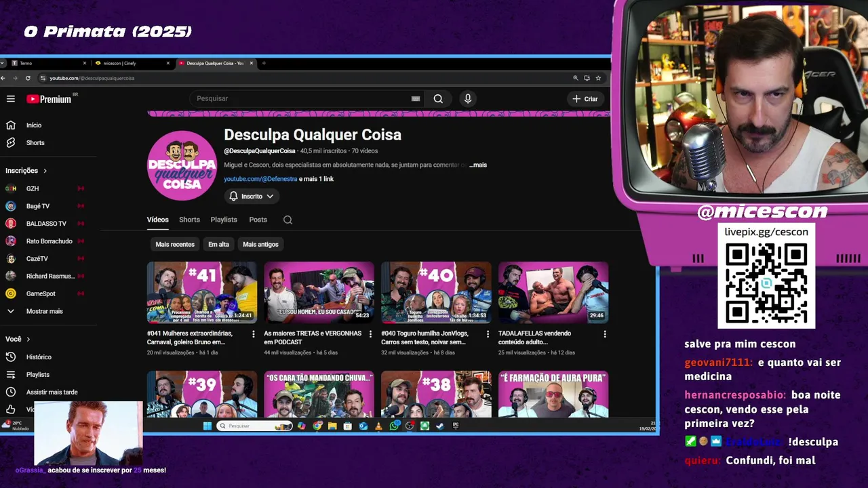868x488 pixels.
Task: Open the #41 episode video thumbnail
Action: [x=202, y=292]
